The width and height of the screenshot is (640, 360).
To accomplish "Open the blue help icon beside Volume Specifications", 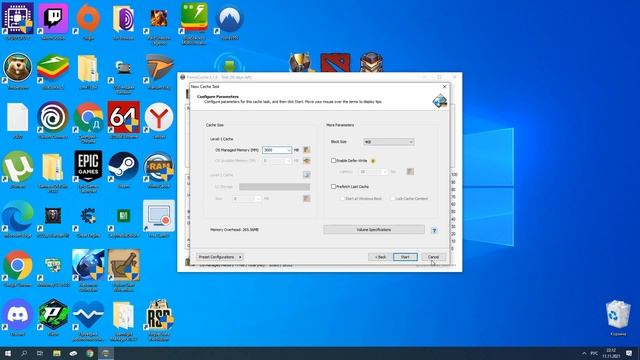I will pyautogui.click(x=434, y=230).
